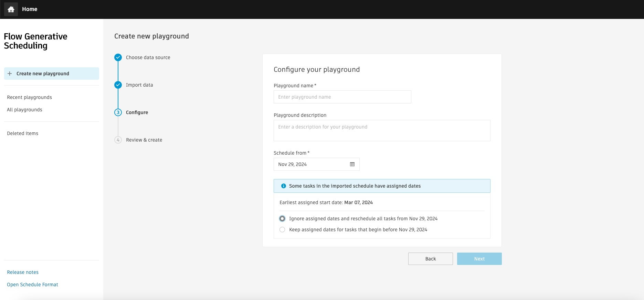644x300 pixels.
Task: Click the step 4 Review & create circle icon
Action: (118, 140)
